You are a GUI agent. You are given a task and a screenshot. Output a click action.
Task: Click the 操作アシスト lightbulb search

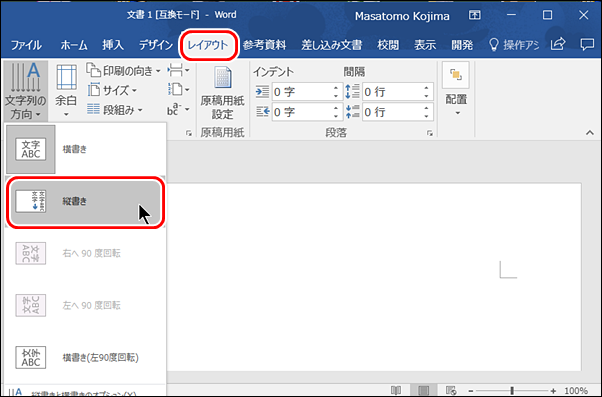[x=514, y=45]
